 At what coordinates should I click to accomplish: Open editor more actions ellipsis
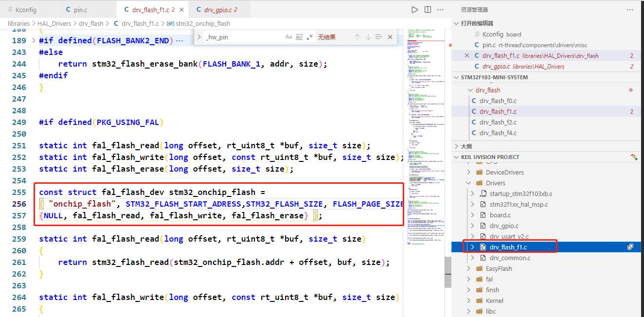[440, 10]
